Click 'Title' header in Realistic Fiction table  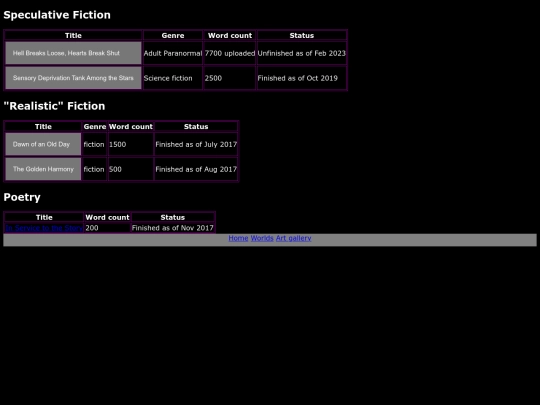click(x=43, y=126)
